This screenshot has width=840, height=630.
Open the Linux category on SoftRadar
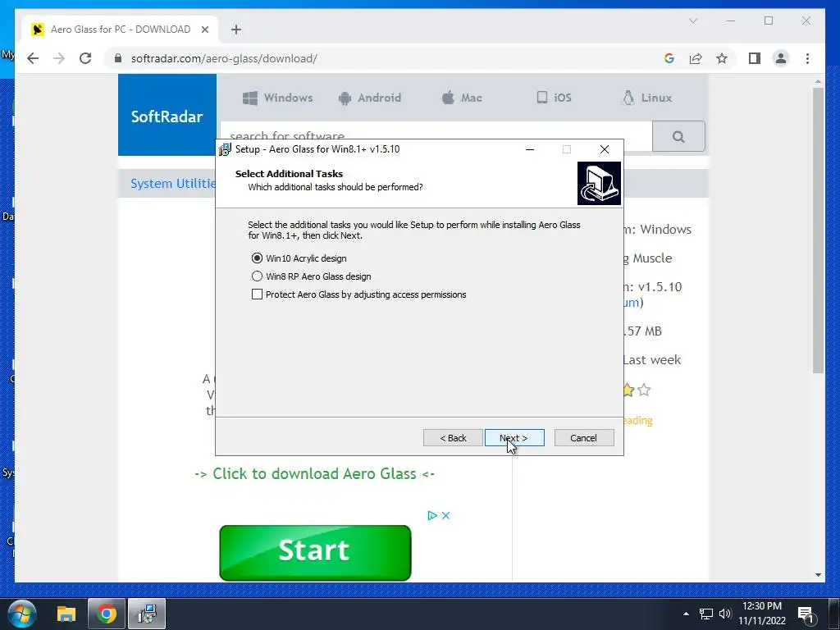click(647, 98)
